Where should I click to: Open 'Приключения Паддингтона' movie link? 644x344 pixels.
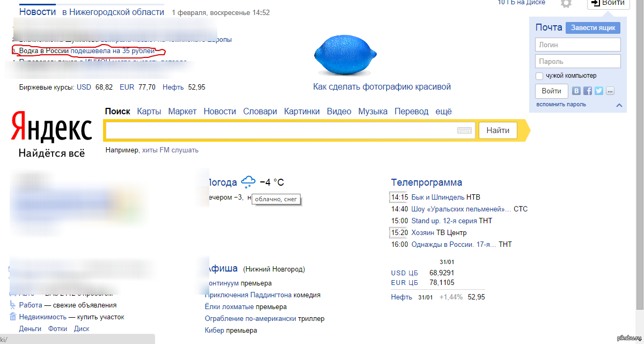point(249,295)
